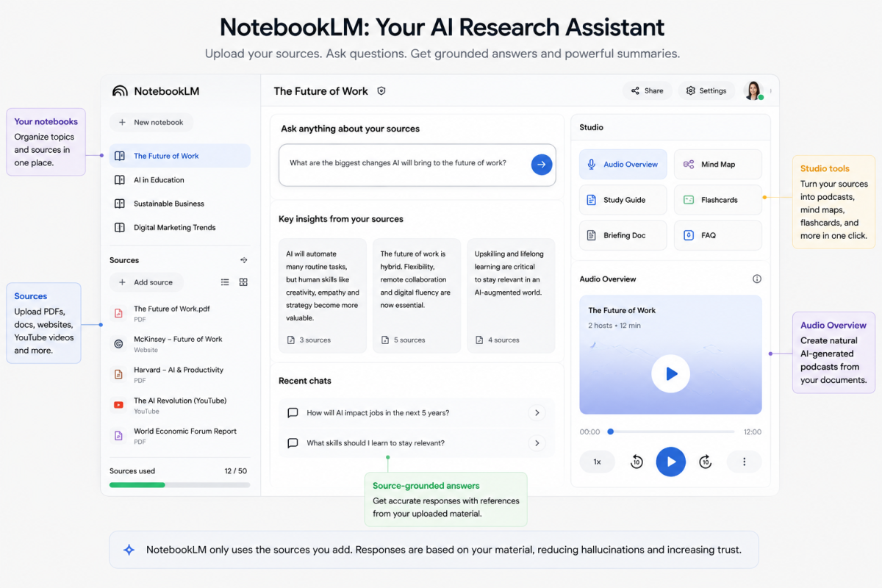Open the AI in Education notebook
882x588 pixels.
(x=179, y=180)
